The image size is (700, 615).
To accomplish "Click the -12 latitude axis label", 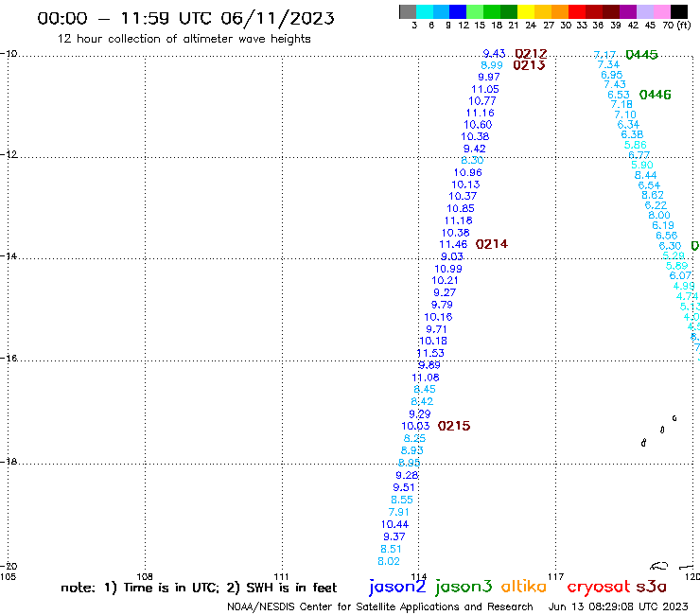I will pos(9,154).
